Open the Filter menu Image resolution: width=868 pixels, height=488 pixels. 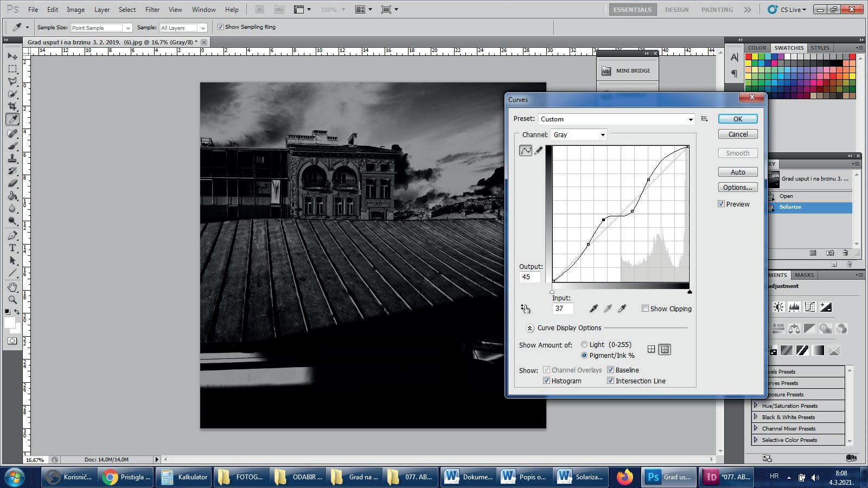point(152,10)
